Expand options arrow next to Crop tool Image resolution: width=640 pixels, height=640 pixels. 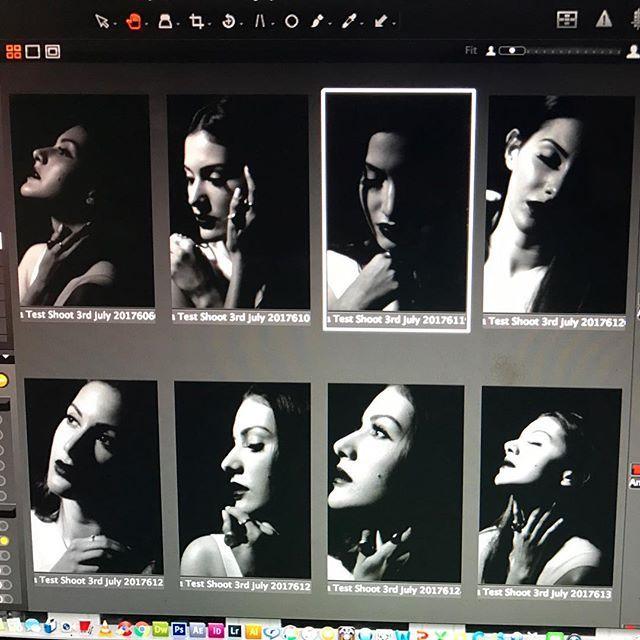pos(210,24)
